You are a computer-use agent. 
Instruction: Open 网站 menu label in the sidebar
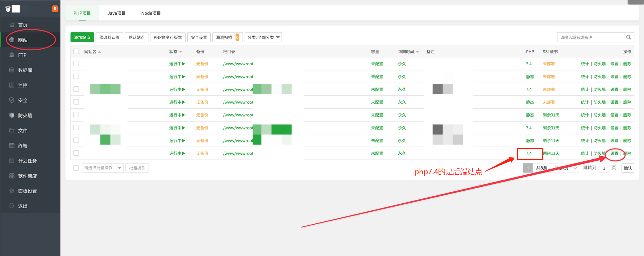[23, 40]
